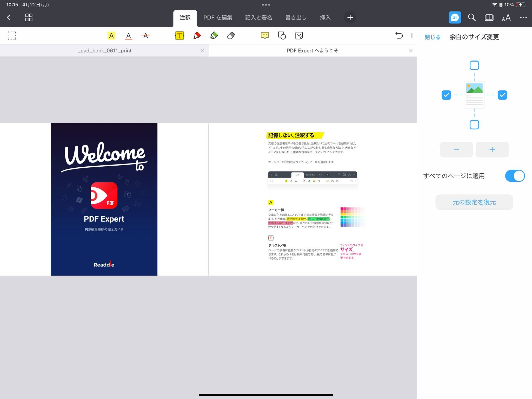Go back with the left chevron
The width and height of the screenshot is (532, 399).
click(x=9, y=17)
